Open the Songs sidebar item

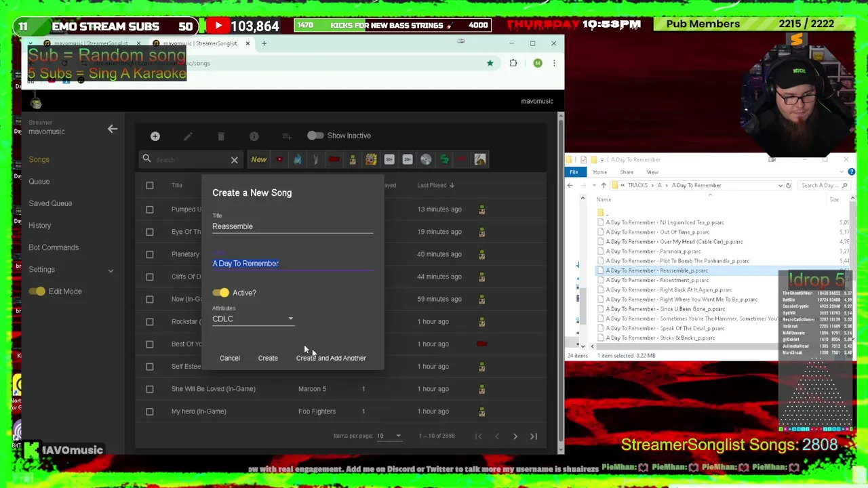coord(39,159)
